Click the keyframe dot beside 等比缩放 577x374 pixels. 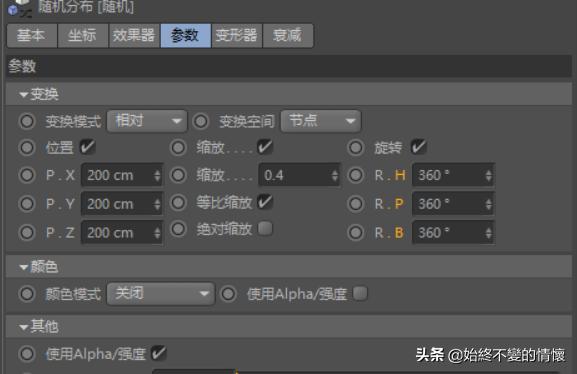point(179,202)
